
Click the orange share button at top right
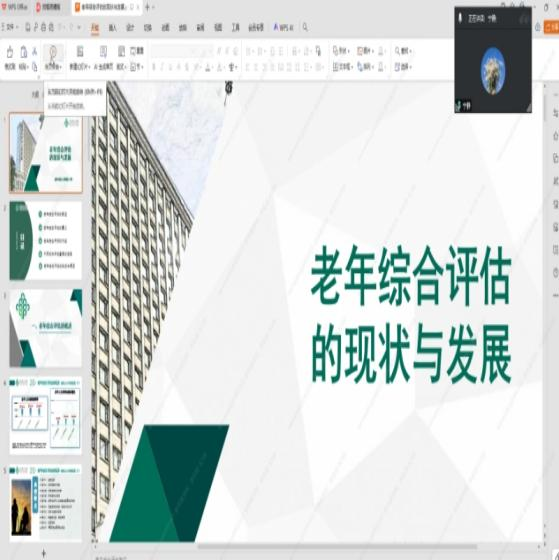pos(551,27)
